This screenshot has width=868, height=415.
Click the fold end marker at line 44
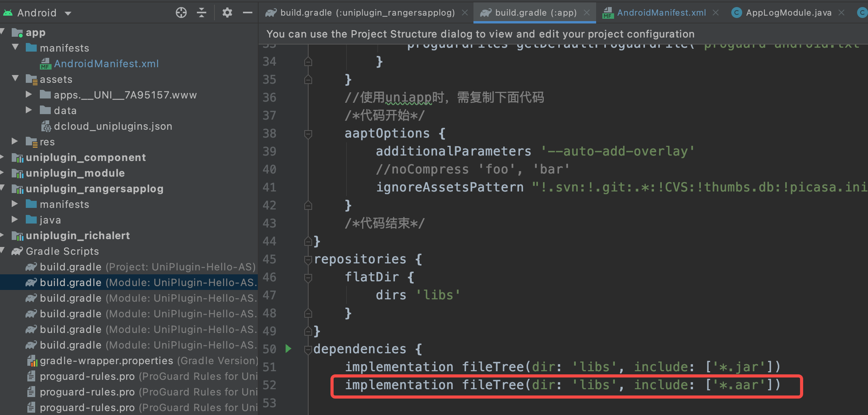(x=308, y=241)
